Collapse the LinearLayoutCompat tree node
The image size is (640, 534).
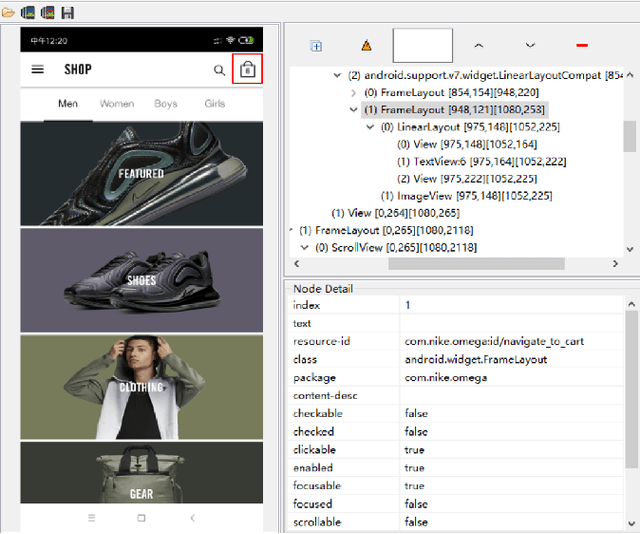pos(336,75)
